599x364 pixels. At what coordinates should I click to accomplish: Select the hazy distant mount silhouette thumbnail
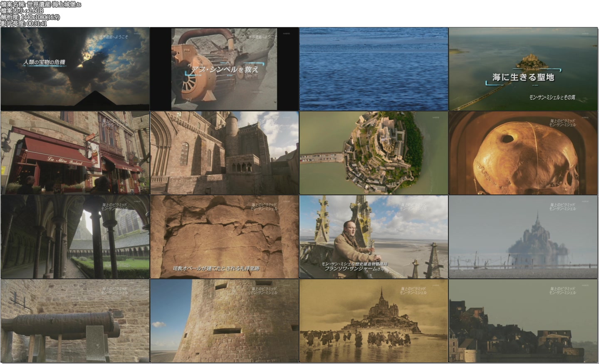523,237
